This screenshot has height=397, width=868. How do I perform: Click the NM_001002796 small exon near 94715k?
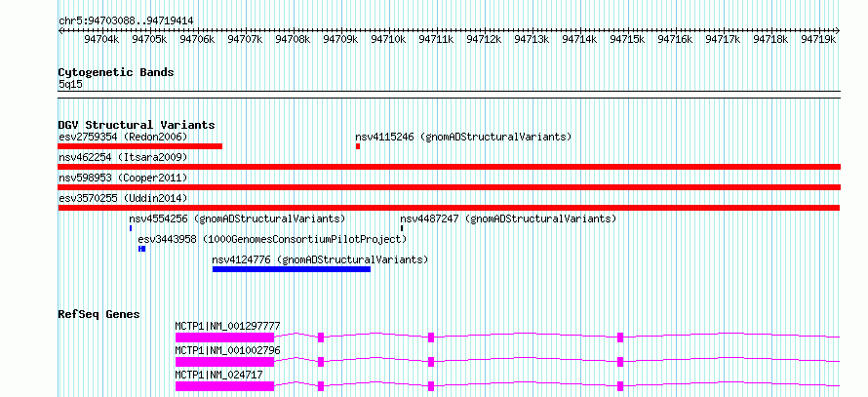coord(620,362)
